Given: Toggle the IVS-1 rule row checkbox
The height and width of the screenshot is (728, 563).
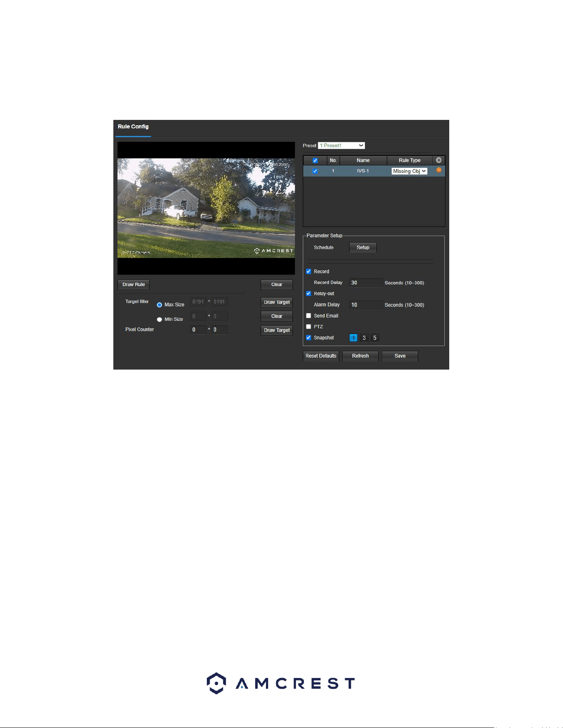Looking at the screenshot, I should coord(315,171).
